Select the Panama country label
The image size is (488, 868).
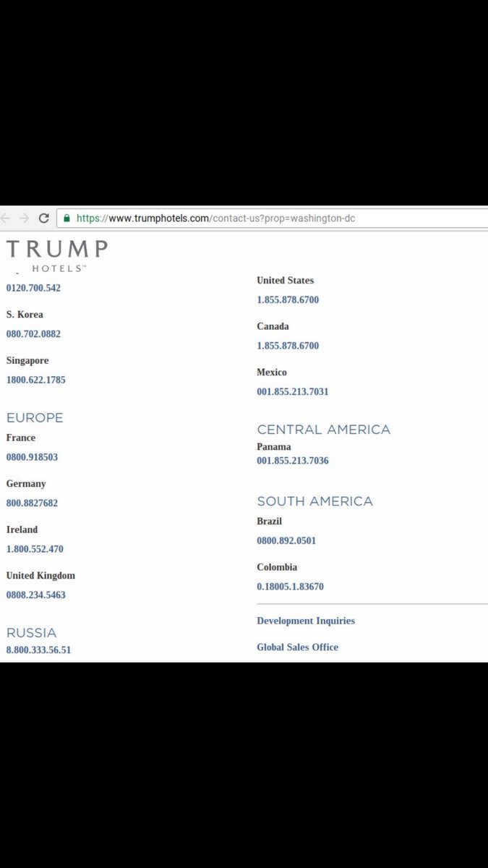tap(274, 446)
